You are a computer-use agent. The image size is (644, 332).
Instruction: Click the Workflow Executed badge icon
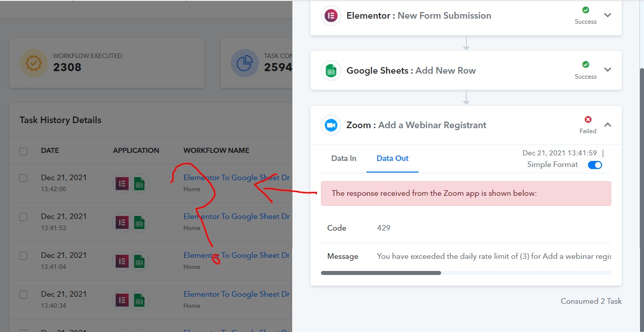33,63
